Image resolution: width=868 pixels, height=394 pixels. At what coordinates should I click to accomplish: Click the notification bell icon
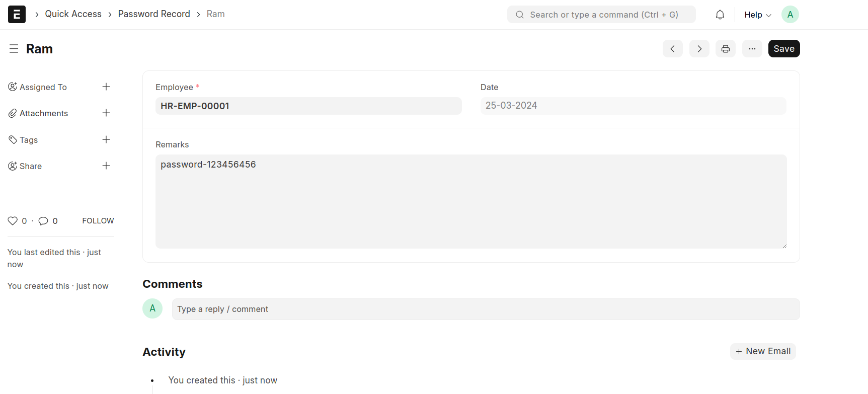point(720,15)
